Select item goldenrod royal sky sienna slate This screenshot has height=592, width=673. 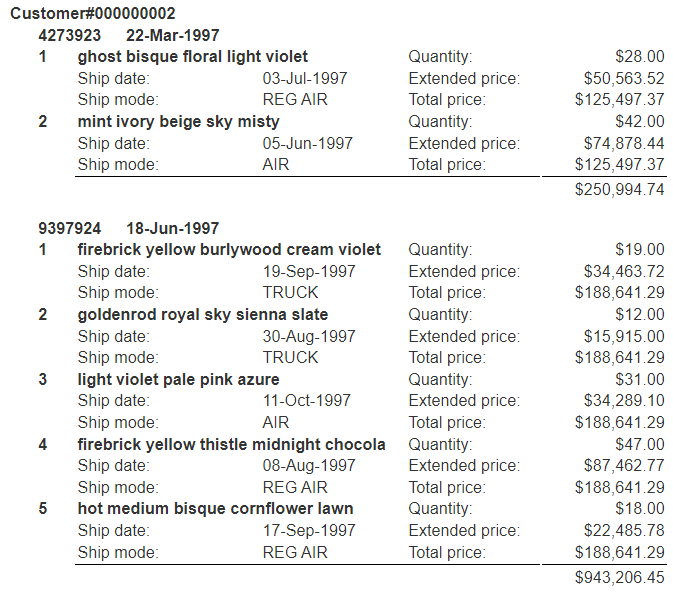202,315
